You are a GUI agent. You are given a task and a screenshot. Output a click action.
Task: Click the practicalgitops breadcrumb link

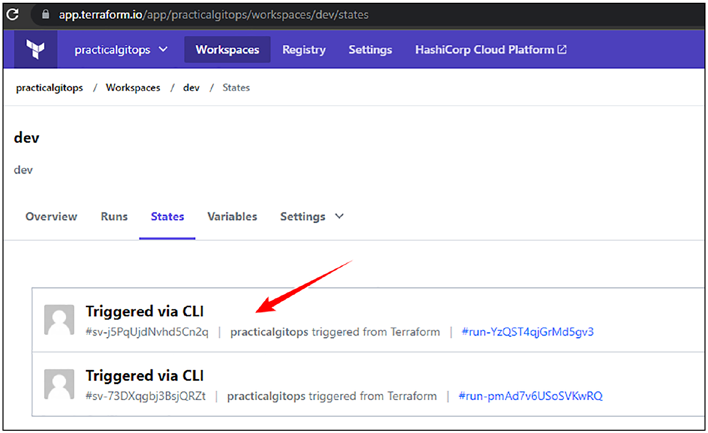[x=49, y=88]
